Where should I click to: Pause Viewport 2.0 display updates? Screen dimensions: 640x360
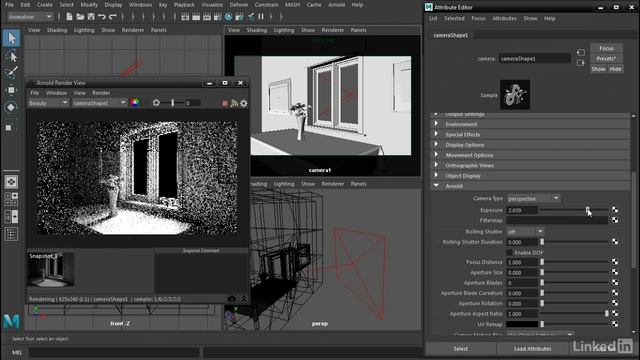coord(261,17)
